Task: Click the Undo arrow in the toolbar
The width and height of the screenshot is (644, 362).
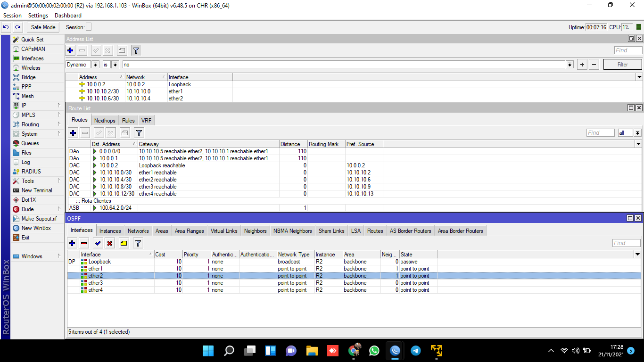Action: click(6, 27)
